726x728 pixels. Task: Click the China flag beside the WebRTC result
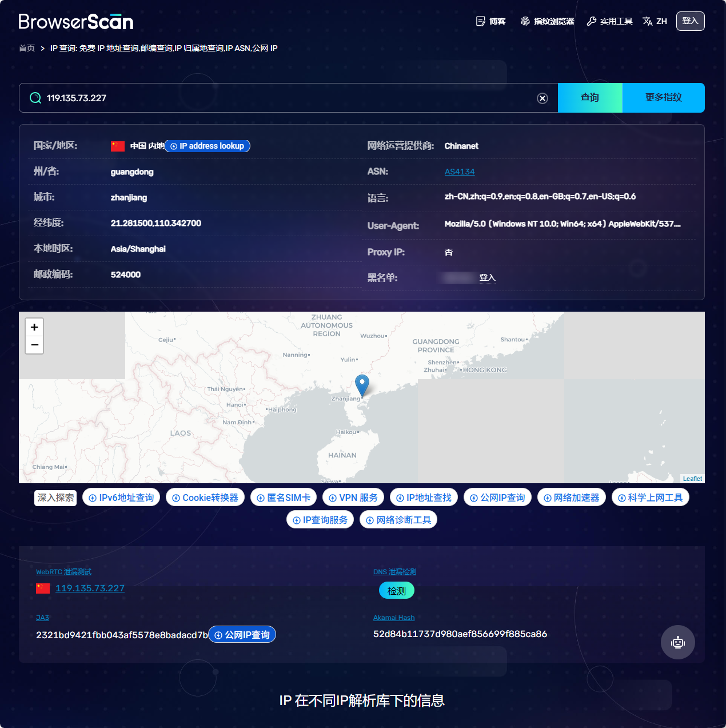[x=42, y=588]
